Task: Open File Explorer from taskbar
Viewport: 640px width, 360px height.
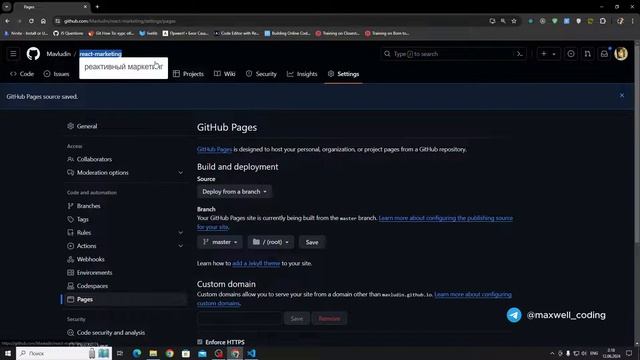Action: tap(153, 353)
